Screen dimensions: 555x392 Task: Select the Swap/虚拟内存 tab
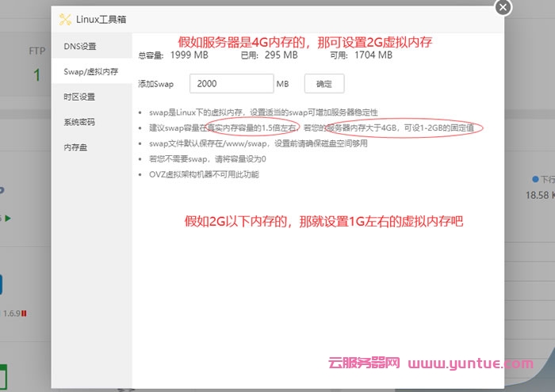[90, 71]
